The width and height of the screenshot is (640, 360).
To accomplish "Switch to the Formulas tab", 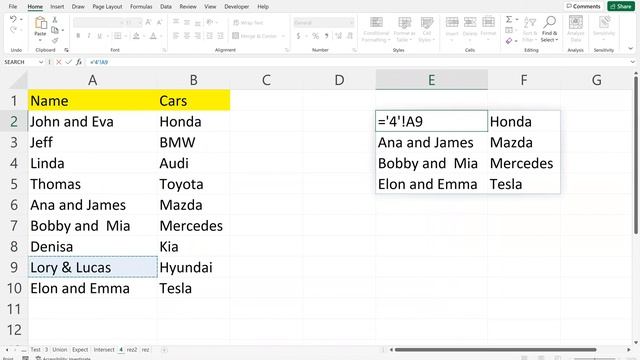I will (141, 7).
